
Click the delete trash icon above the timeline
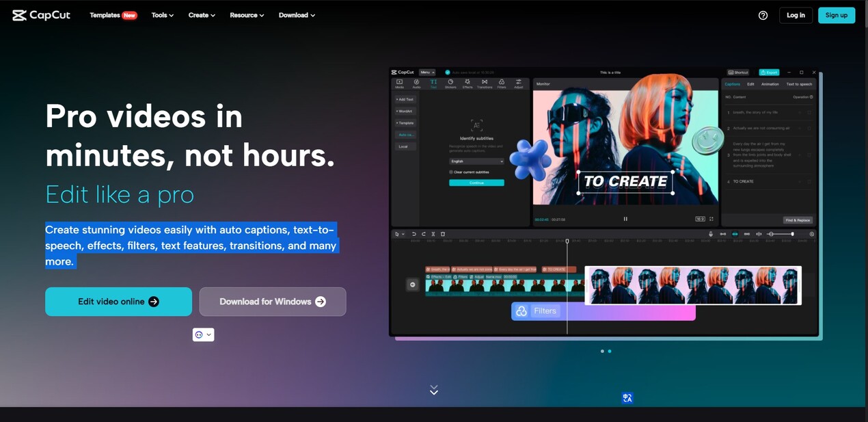[443, 234]
